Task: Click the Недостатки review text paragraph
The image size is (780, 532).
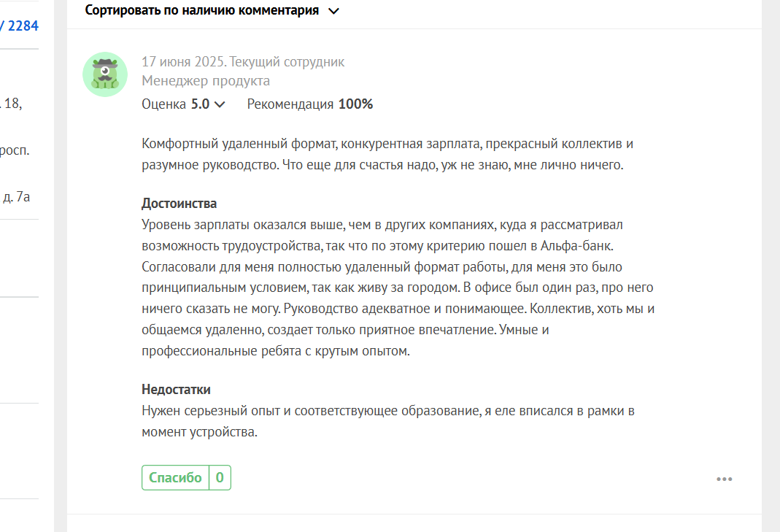Action: coord(388,421)
